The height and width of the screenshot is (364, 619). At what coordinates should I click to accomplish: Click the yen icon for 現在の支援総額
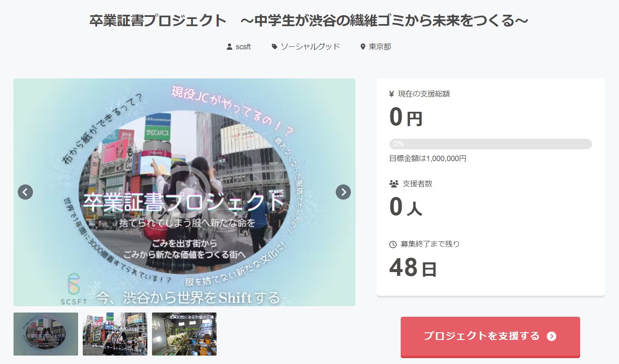(392, 94)
